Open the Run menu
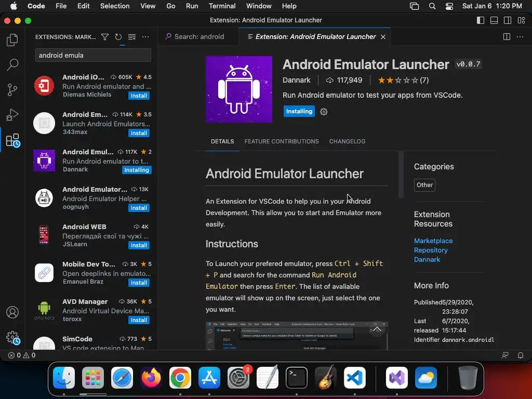 point(192,6)
